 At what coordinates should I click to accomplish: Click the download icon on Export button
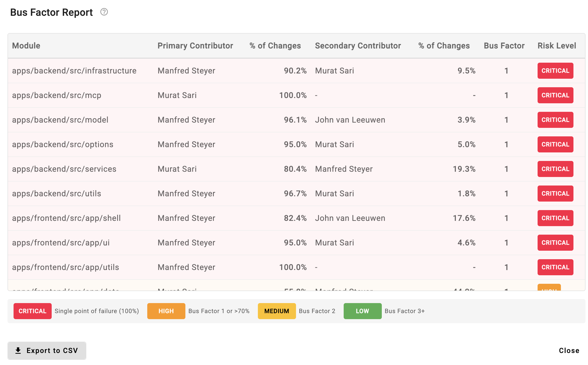[x=18, y=350]
